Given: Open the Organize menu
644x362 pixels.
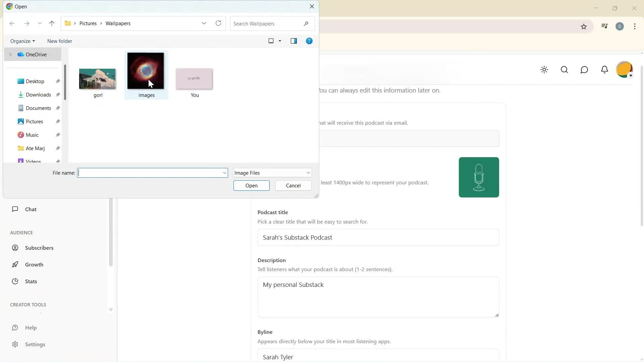Looking at the screenshot, I should 22,41.
